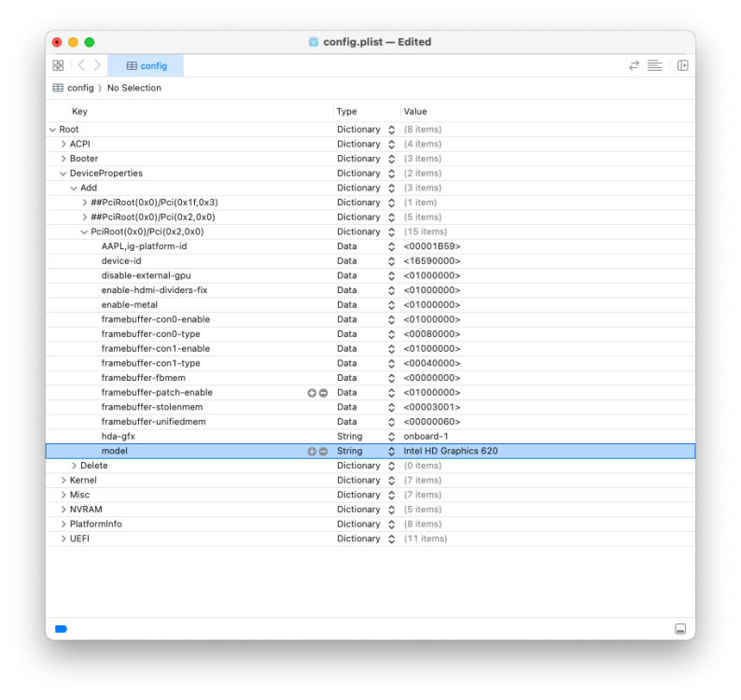Open type stepper for hda-gfx row
Screen dimensions: 741x700
click(x=391, y=437)
